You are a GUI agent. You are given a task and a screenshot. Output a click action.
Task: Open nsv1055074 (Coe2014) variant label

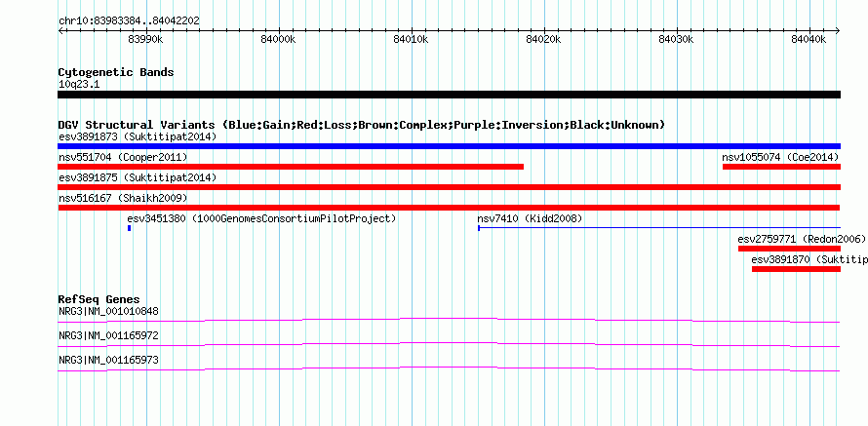tap(780, 158)
